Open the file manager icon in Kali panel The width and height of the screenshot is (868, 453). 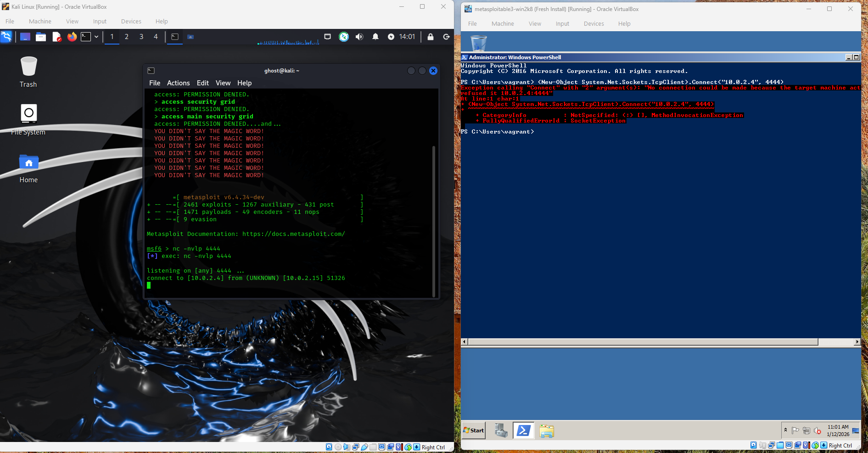pos(41,37)
